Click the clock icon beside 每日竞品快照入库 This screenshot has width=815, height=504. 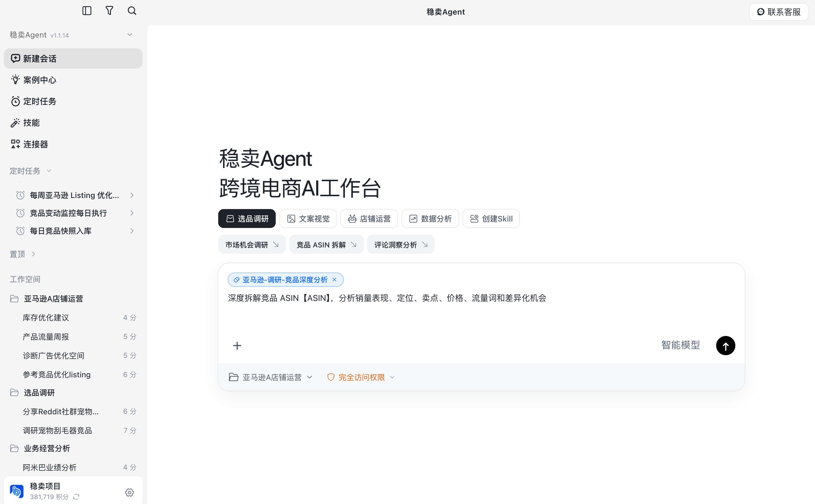click(x=20, y=231)
